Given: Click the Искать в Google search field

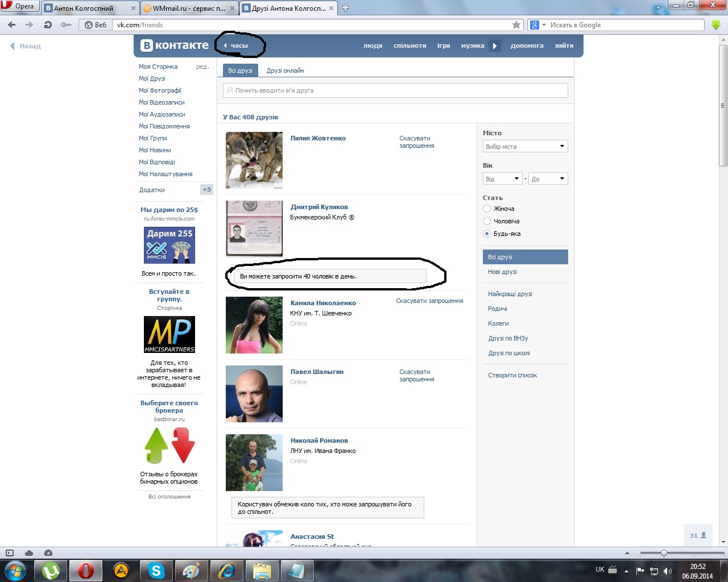Looking at the screenshot, I should click(626, 25).
